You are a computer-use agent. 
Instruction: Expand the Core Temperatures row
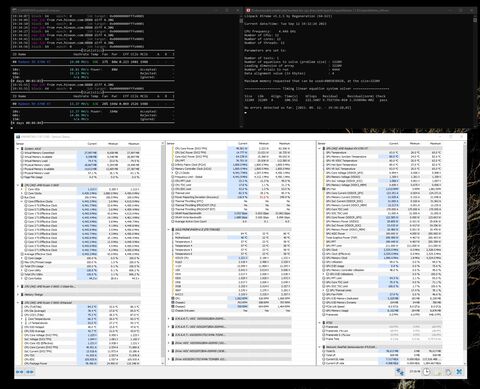click(22, 319)
